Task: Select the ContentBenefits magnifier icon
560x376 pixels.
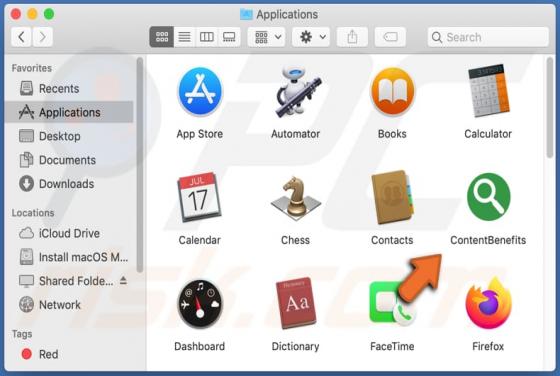Action: click(x=489, y=197)
